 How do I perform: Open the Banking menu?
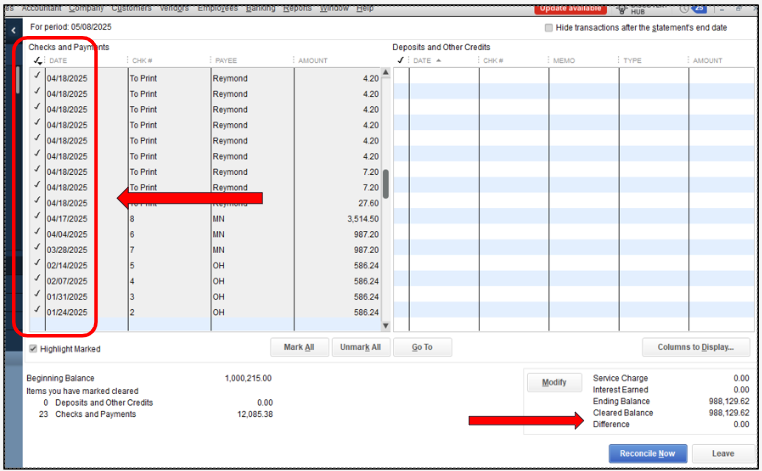(x=260, y=8)
